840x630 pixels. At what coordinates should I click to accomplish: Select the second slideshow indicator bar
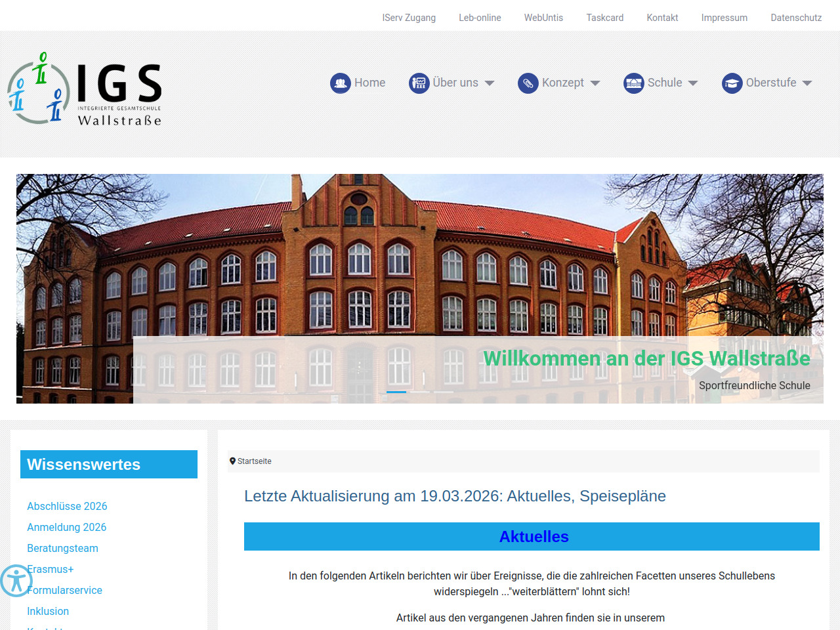[420, 392]
